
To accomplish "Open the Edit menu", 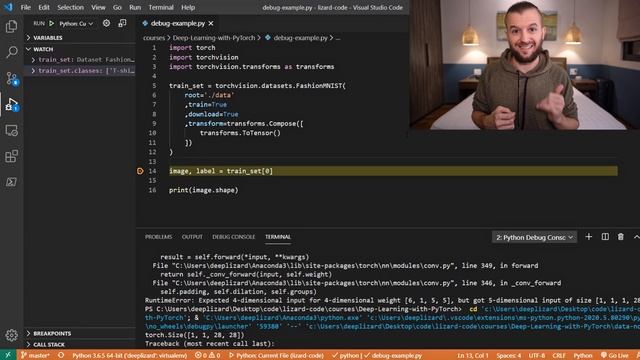I will pos(44,7).
